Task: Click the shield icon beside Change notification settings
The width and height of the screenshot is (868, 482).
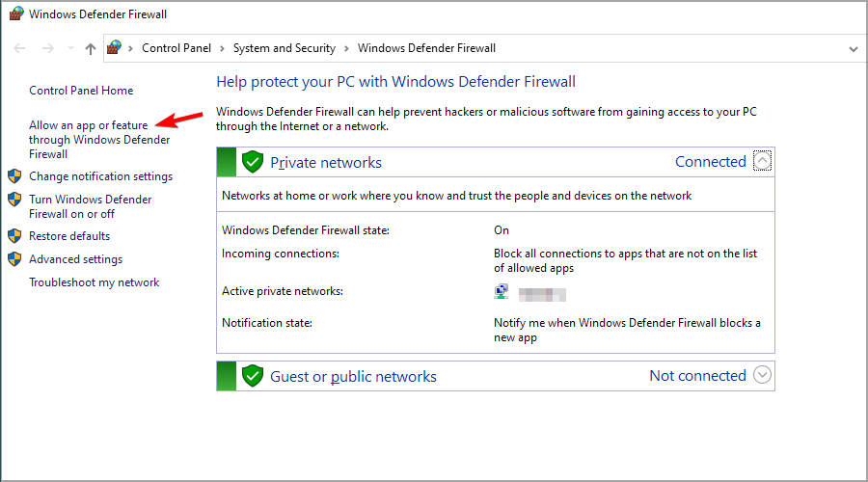Action: click(14, 176)
